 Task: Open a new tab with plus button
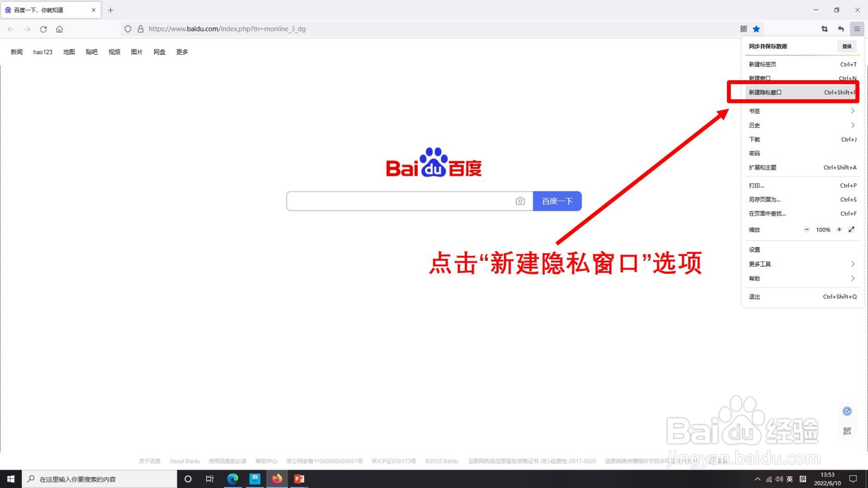(111, 10)
